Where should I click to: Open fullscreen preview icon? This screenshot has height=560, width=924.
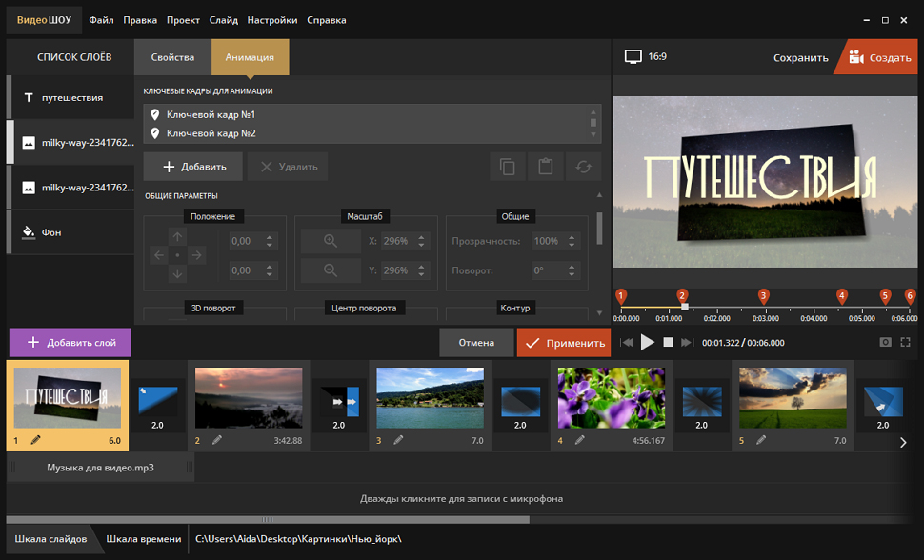(906, 343)
